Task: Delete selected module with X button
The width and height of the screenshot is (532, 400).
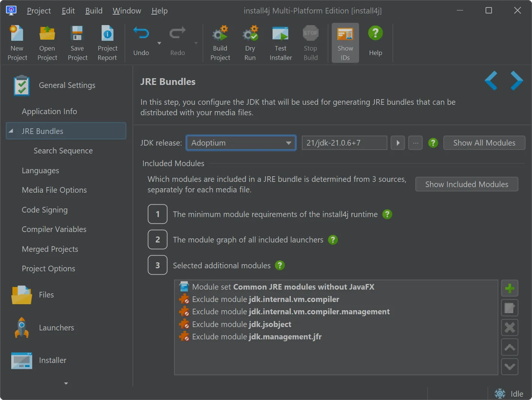Action: [510, 328]
